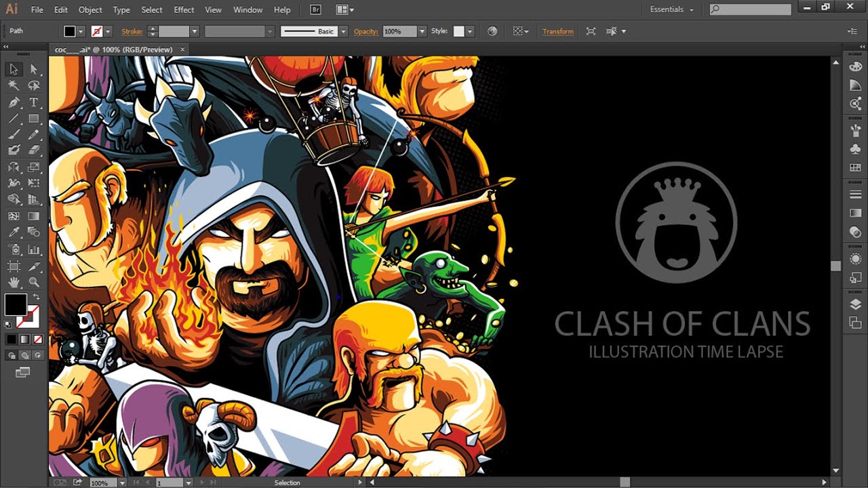The image size is (868, 488).
Task: Select the Eraser tool
Action: 34,150
